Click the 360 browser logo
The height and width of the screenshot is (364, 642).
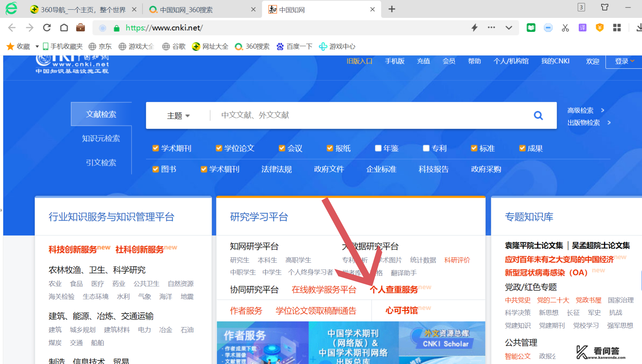coord(11,9)
